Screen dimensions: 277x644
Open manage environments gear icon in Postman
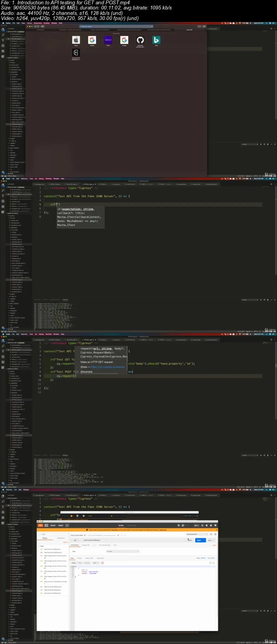215,534
